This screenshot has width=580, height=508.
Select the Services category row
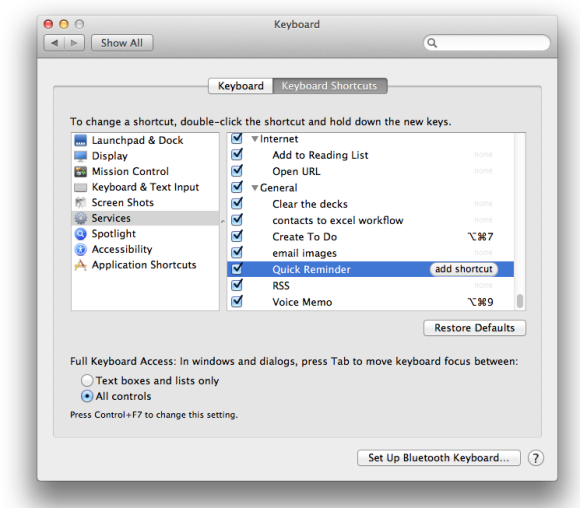pos(145,218)
